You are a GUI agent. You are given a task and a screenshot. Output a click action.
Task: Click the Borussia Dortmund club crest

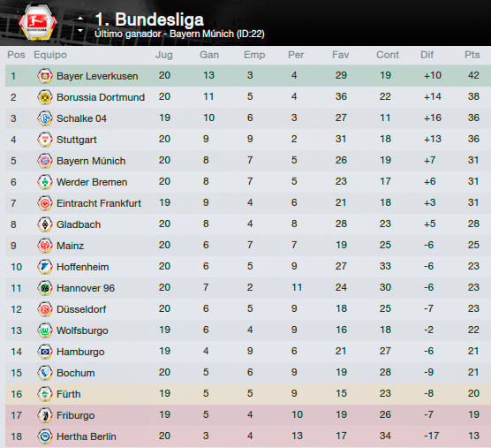pyautogui.click(x=45, y=97)
